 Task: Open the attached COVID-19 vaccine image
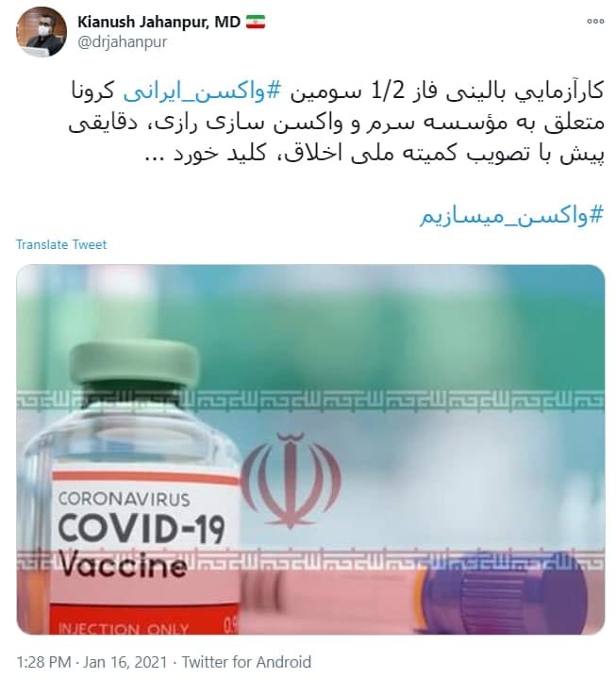pyautogui.click(x=310, y=449)
